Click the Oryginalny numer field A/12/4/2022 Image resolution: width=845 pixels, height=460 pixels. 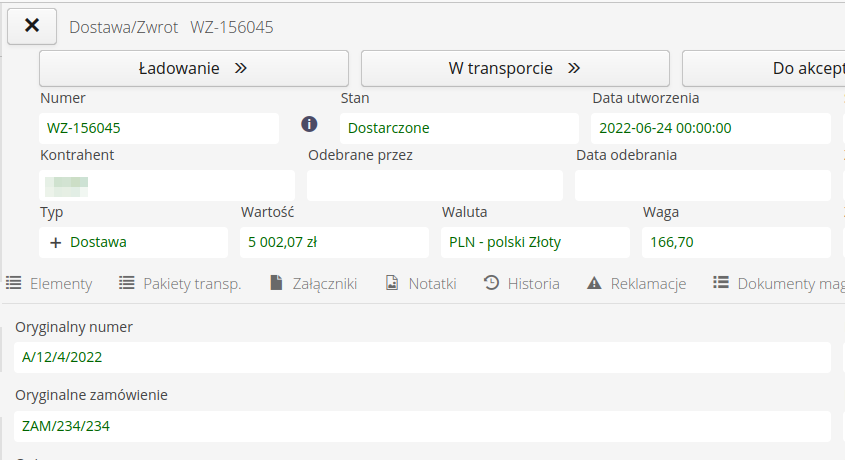coord(422,358)
